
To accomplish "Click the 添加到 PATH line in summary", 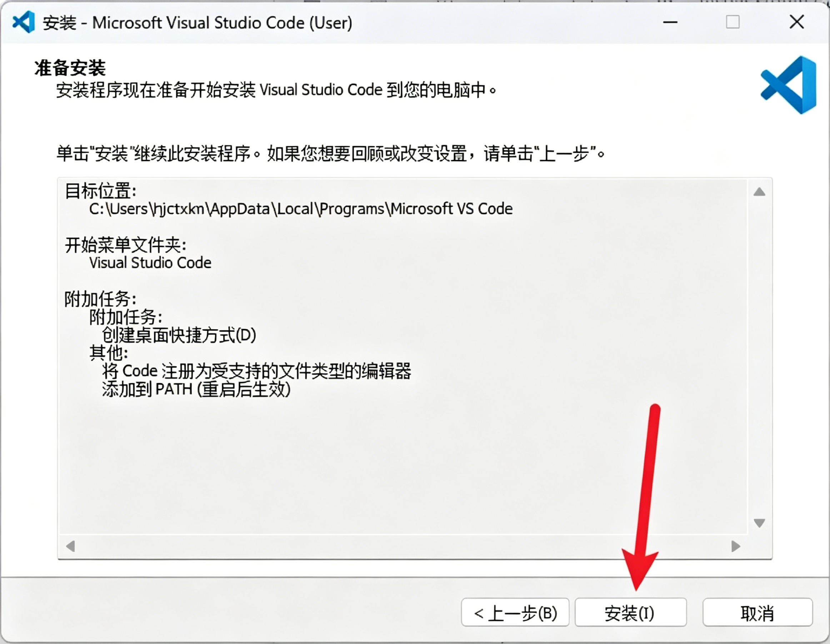I will point(196,389).
